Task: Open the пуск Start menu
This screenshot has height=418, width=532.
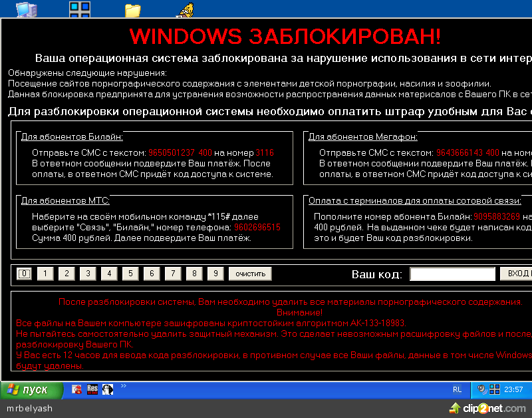Action: pyautogui.click(x=31, y=389)
